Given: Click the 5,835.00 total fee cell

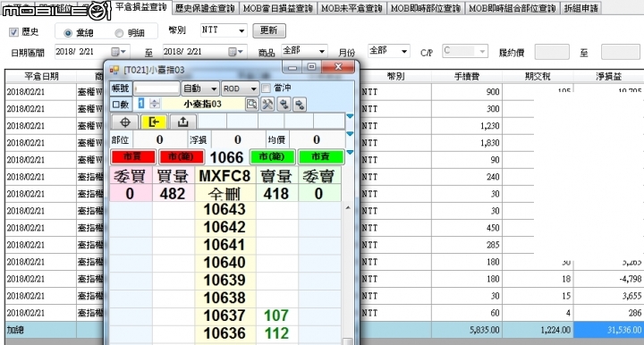Looking at the screenshot, I should pos(467,330).
